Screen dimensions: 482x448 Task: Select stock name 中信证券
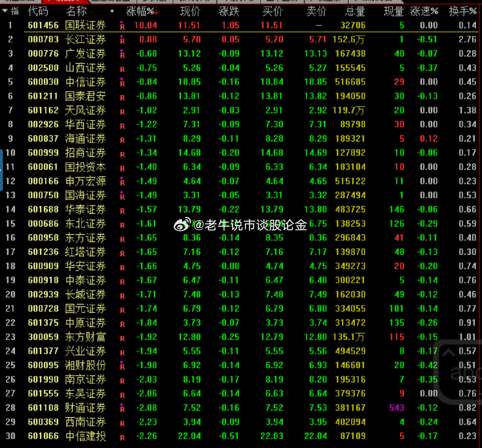click(85, 82)
